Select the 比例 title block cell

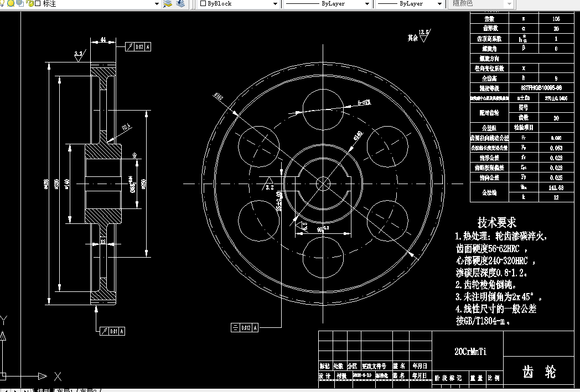point(494,378)
